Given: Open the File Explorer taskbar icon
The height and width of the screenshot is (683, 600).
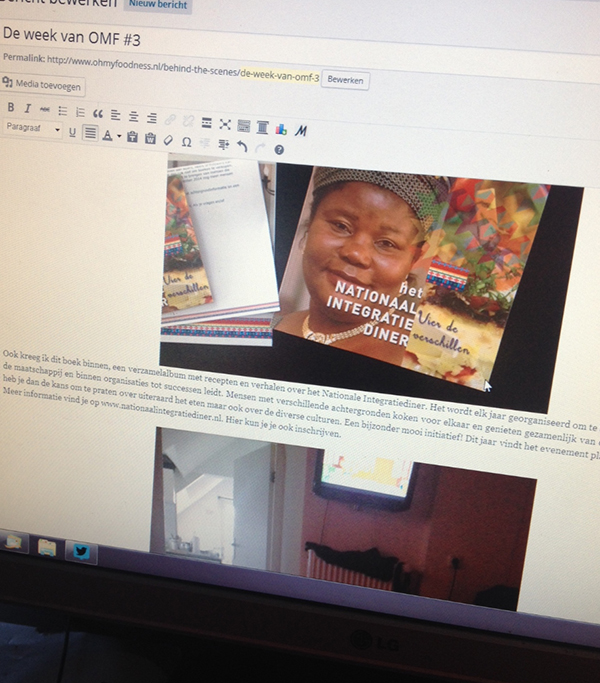Looking at the screenshot, I should tap(47, 547).
